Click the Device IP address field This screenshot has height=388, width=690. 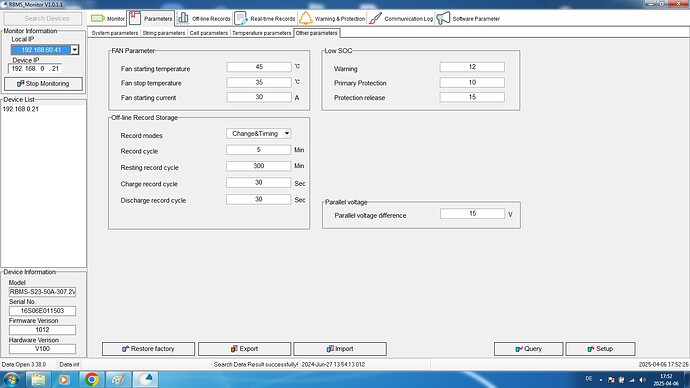[35, 69]
